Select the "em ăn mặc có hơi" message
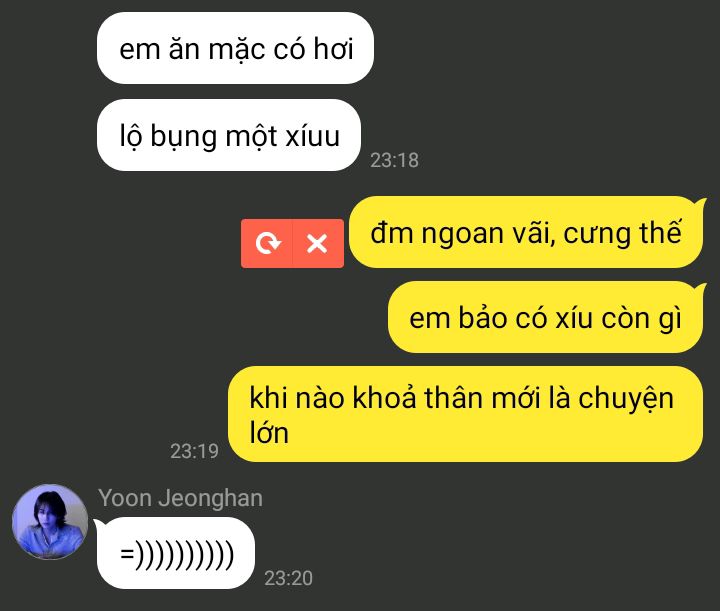Viewport: 720px width, 611px height. [x=235, y=48]
